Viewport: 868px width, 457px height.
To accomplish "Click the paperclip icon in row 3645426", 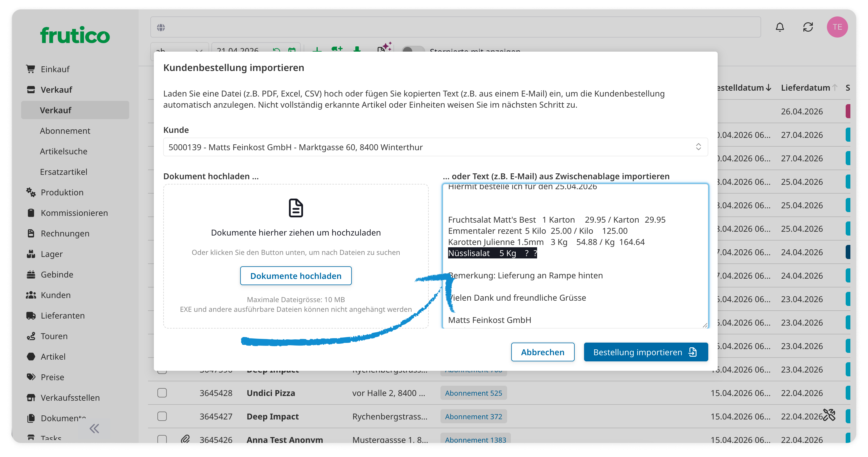I will tap(185, 439).
